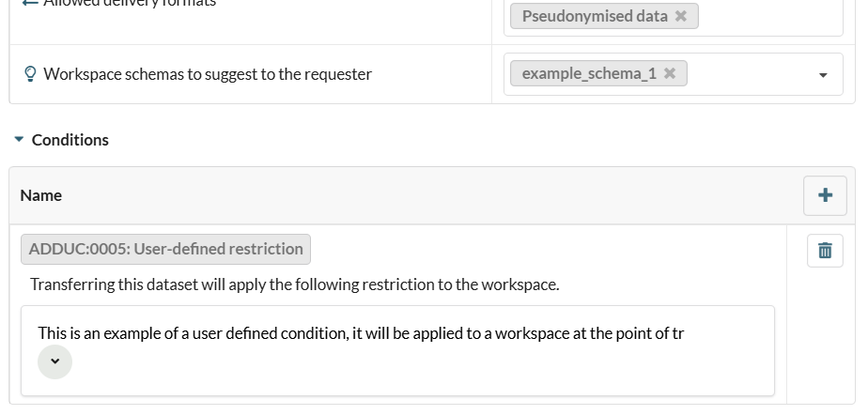Image resolution: width=868 pixels, height=415 pixels.
Task: Select the ADDUC:0005 User-defined restriction tag
Action: [x=165, y=249]
